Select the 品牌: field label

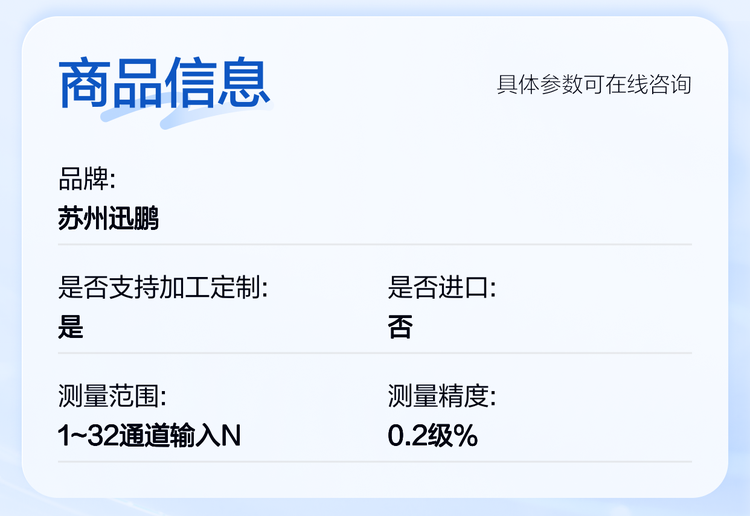click(x=87, y=180)
